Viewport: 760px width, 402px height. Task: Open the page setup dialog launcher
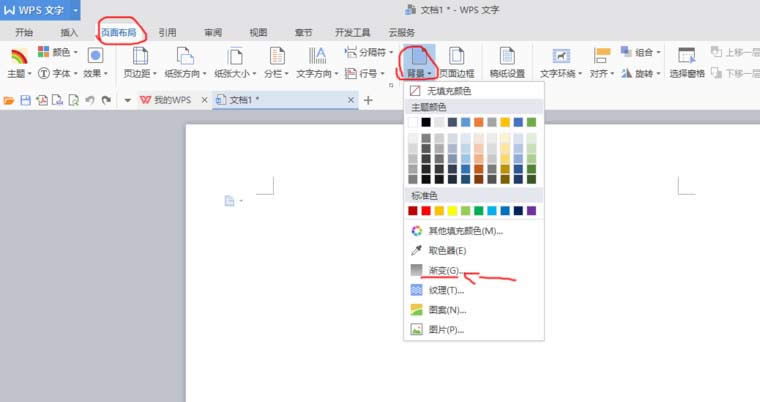click(x=391, y=85)
